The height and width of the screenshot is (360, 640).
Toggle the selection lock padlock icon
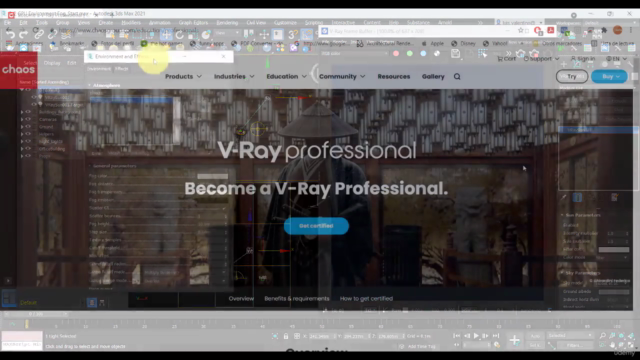[x=286, y=336]
